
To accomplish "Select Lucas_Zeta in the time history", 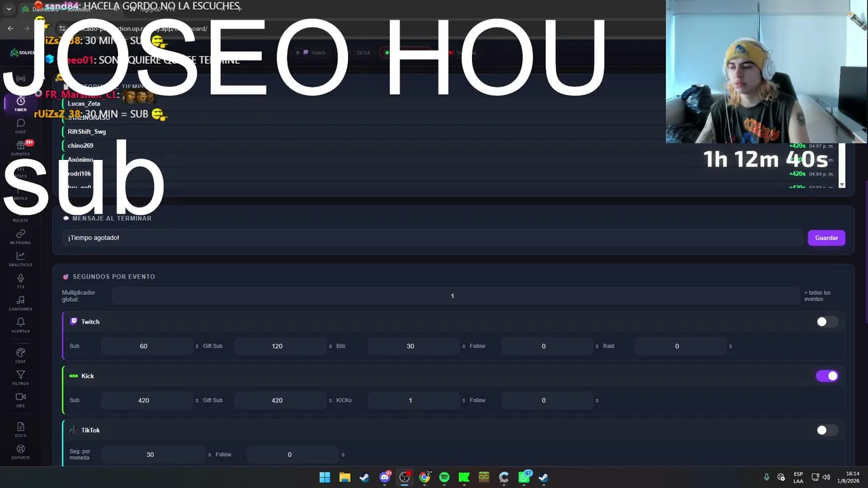I will (84, 104).
